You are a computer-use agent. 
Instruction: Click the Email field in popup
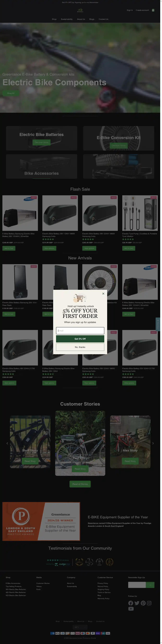80,330
